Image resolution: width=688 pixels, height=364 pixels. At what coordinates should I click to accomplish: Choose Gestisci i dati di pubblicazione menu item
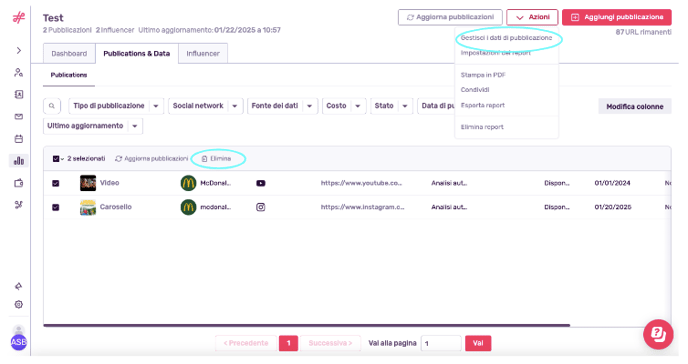click(506, 38)
